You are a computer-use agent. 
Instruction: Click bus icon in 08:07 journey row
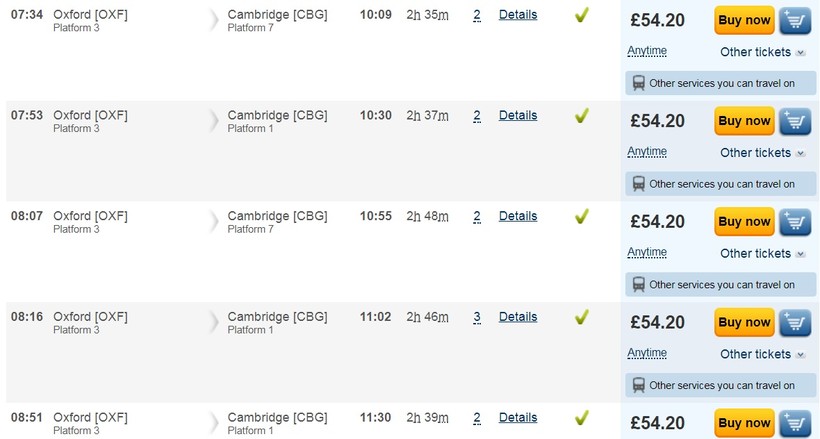(x=638, y=285)
